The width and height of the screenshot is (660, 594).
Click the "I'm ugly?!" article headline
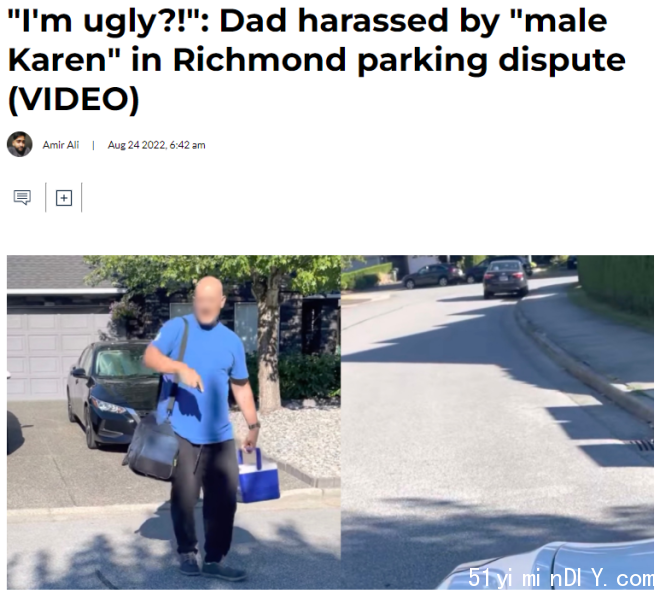click(x=316, y=59)
